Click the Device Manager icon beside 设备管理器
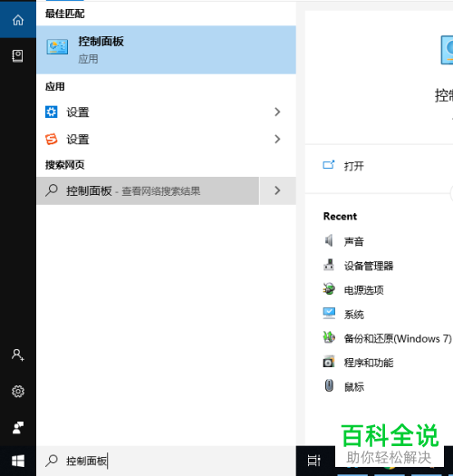The height and width of the screenshot is (476, 453). tap(329, 265)
